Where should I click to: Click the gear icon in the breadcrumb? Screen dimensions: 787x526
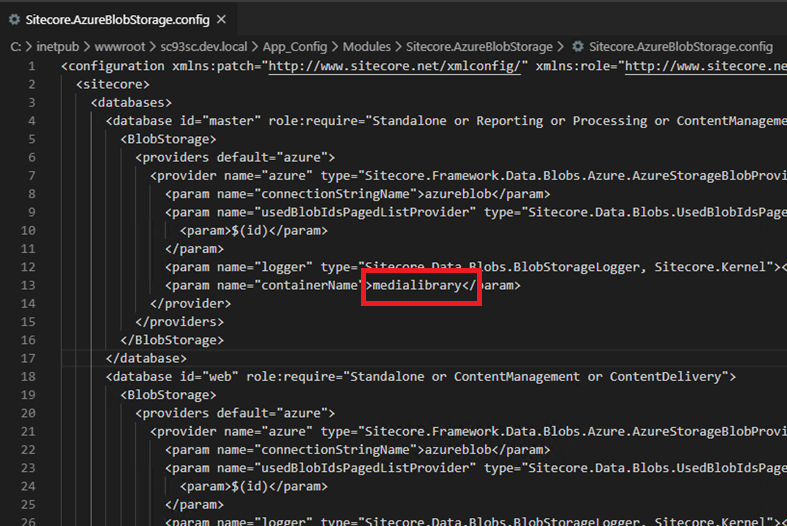click(x=578, y=47)
